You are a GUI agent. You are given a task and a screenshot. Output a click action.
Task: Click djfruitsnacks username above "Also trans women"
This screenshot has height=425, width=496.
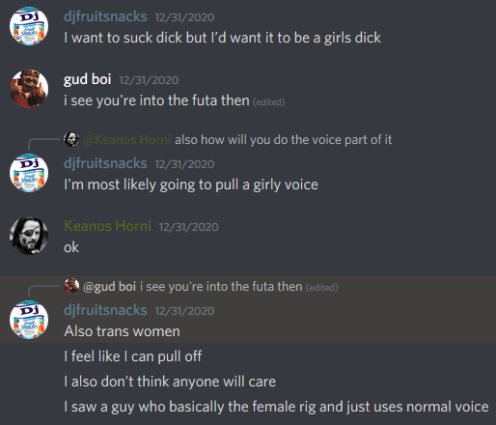click(x=105, y=310)
